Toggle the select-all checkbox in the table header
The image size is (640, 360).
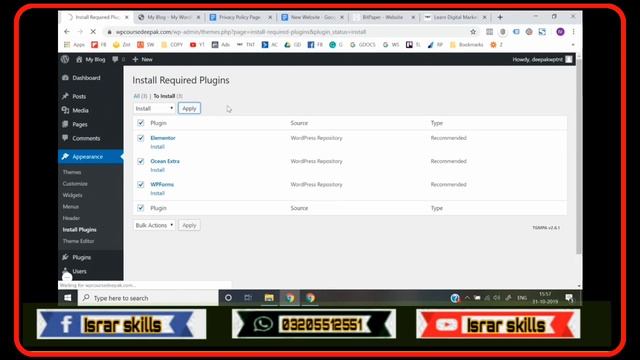point(141,123)
